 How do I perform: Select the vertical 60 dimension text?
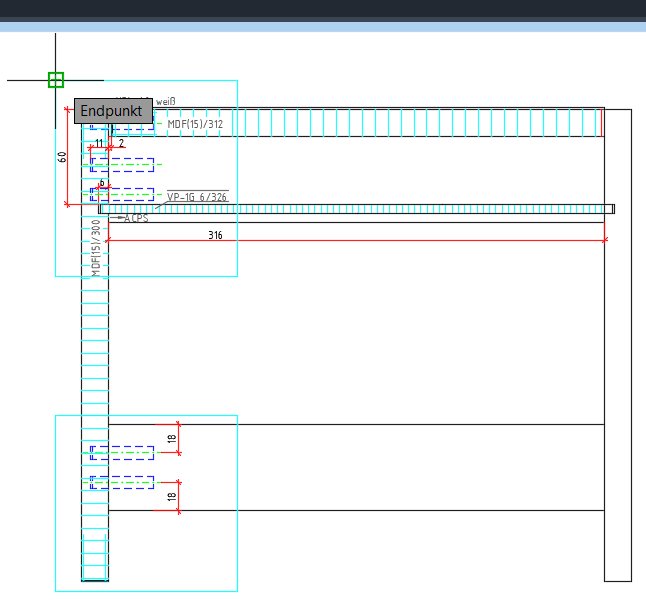62,157
